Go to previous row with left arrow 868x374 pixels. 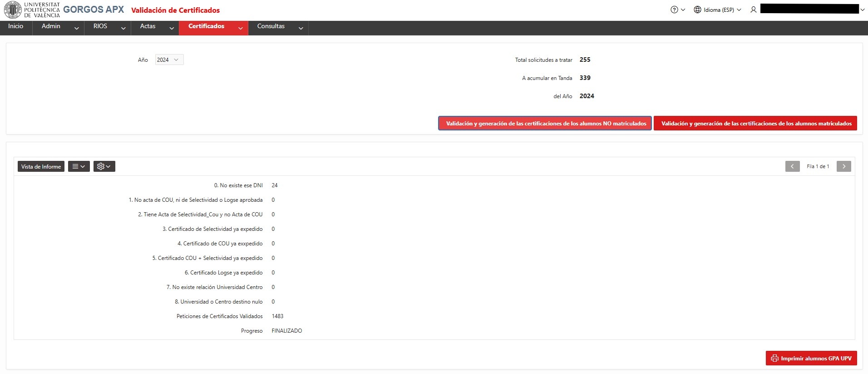pos(793,166)
